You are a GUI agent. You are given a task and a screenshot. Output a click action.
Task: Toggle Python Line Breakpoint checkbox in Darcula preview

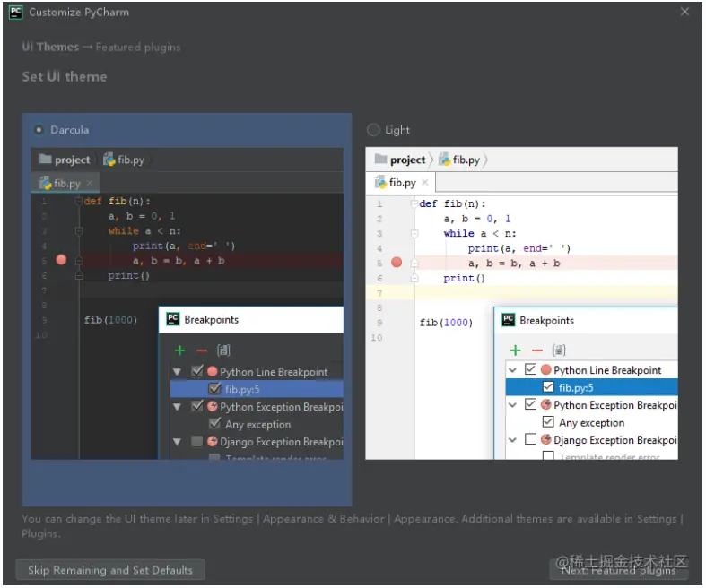point(197,371)
